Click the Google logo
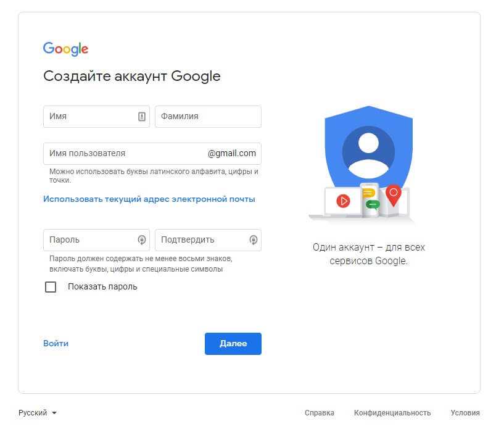This screenshot has width=504, height=429. 65,49
